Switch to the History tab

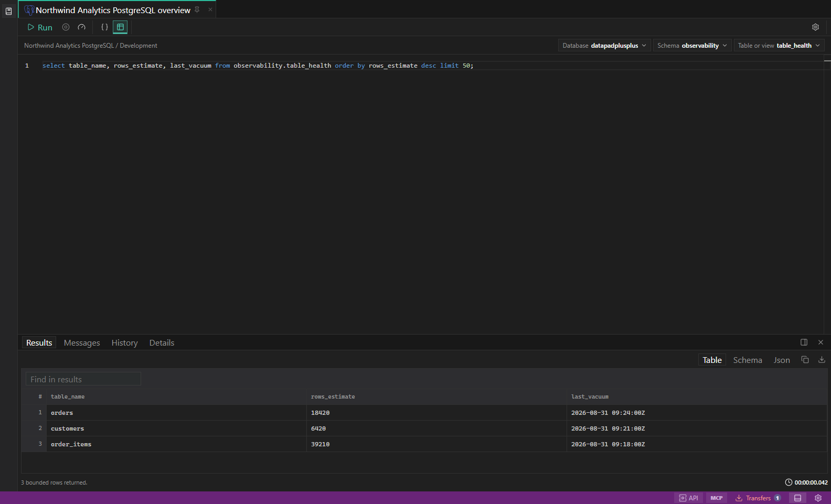click(124, 342)
